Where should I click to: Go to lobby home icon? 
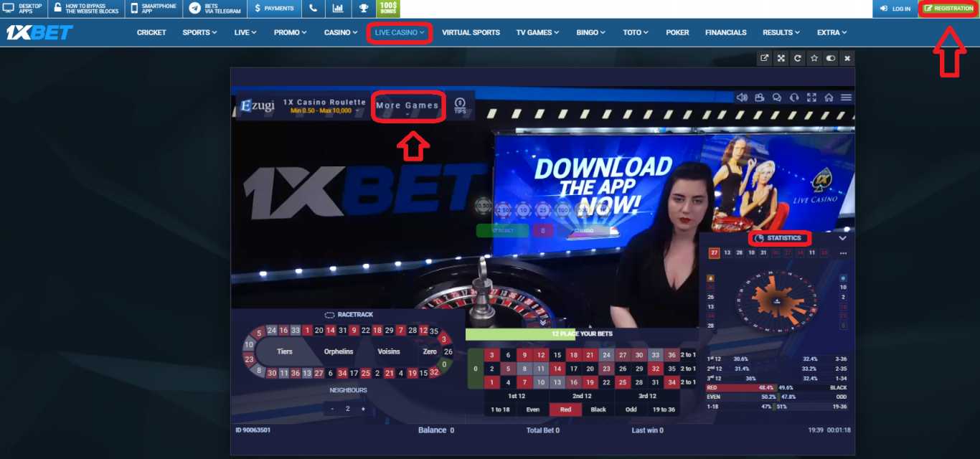tap(829, 98)
